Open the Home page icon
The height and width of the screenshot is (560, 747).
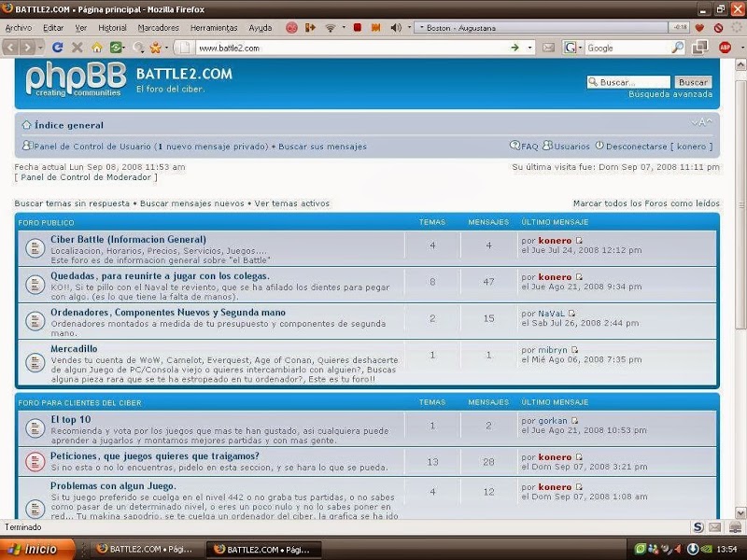click(x=97, y=48)
